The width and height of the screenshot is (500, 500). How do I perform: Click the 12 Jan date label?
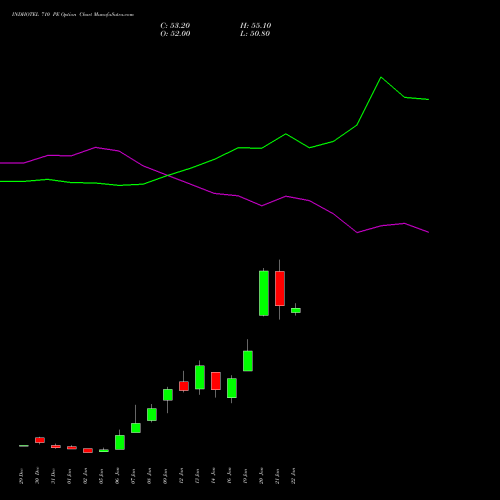click(181, 476)
